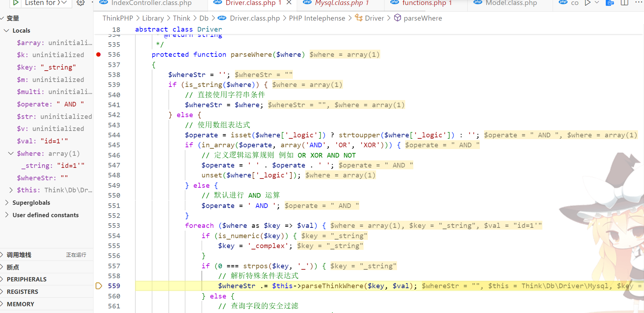The height and width of the screenshot is (313, 644).
Task: Click the current execution arrow at line 559
Action: pyautogui.click(x=99, y=286)
